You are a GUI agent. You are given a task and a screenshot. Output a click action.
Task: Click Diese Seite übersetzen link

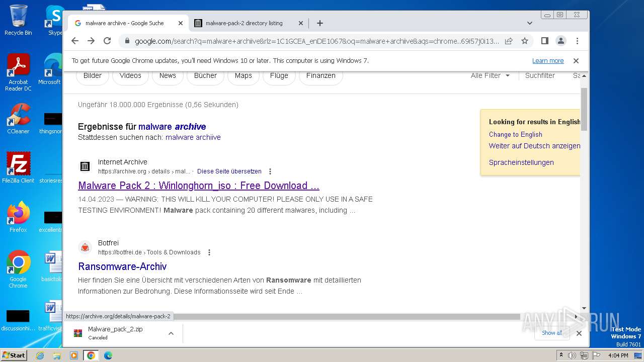229,171
